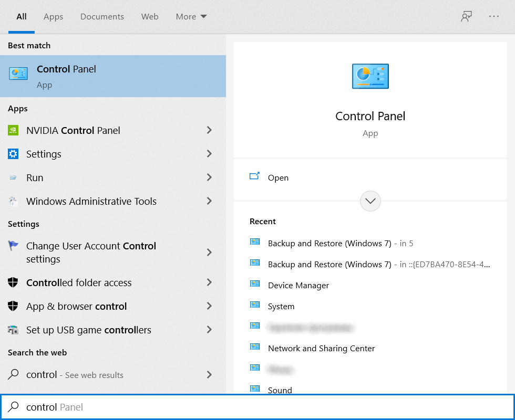Click the search input field with 'control'

(257, 407)
